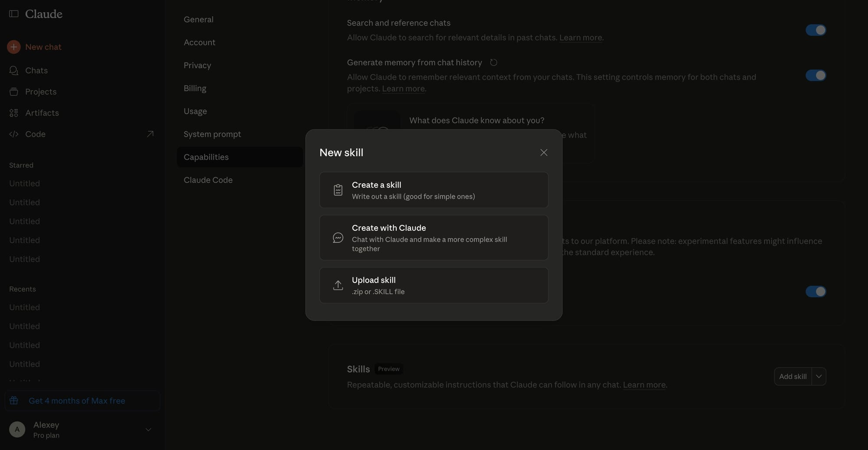Follow the Skills Learn more link

644,385
